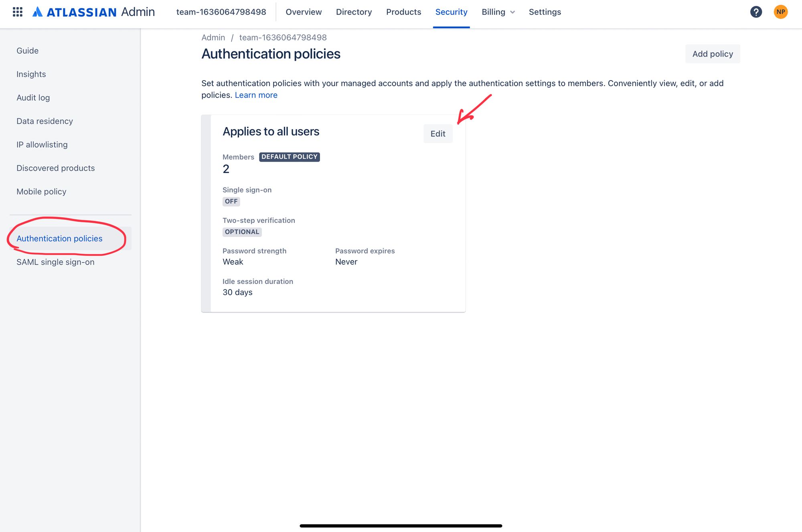Click the Single sign-on OFF badge
Screen dimensions: 802x532
click(231, 201)
